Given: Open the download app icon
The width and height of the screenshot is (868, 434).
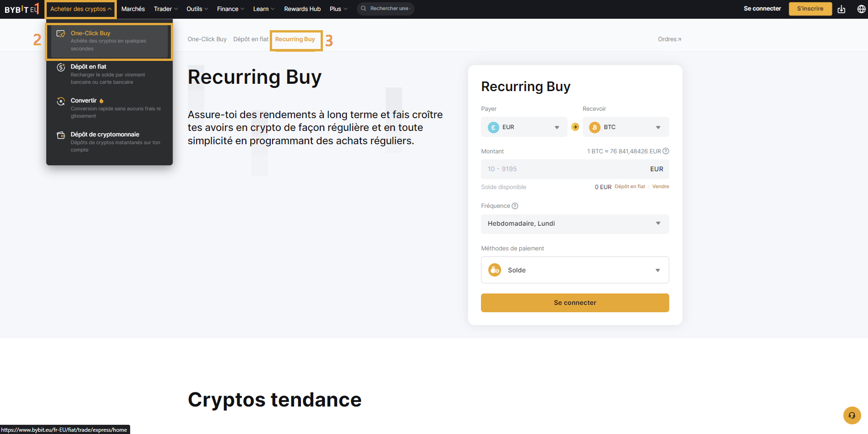Looking at the screenshot, I should (x=841, y=8).
